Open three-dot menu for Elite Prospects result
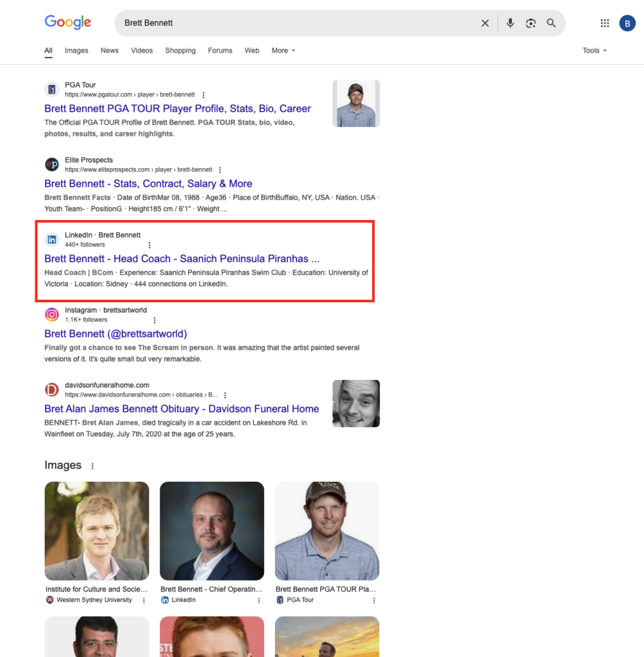 tap(220, 170)
